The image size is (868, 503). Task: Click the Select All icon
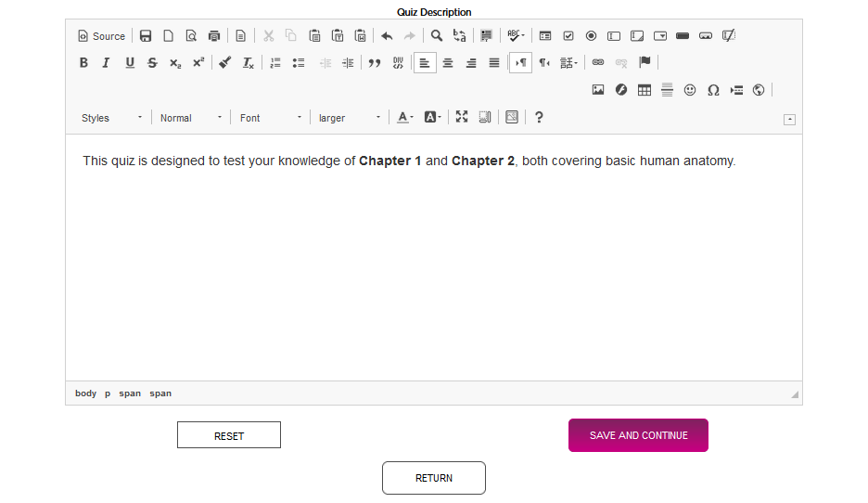click(x=486, y=36)
